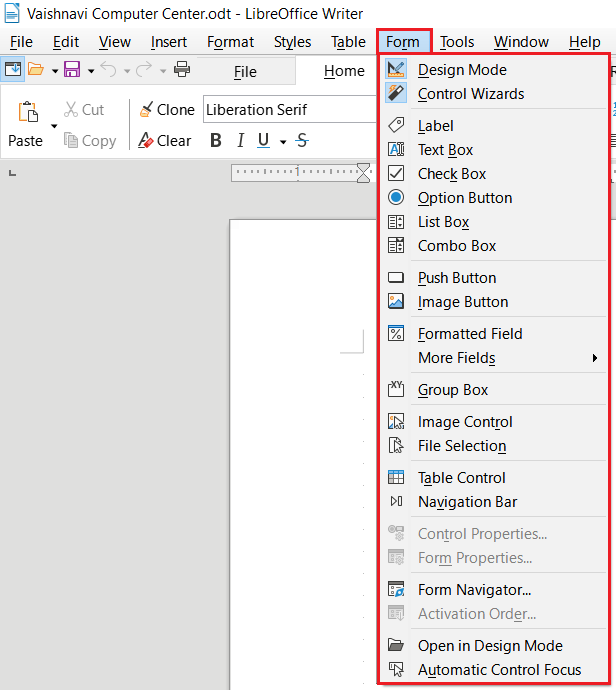Screen dimensions: 616x690
Task: Open the Insert menu
Action: (x=169, y=42)
